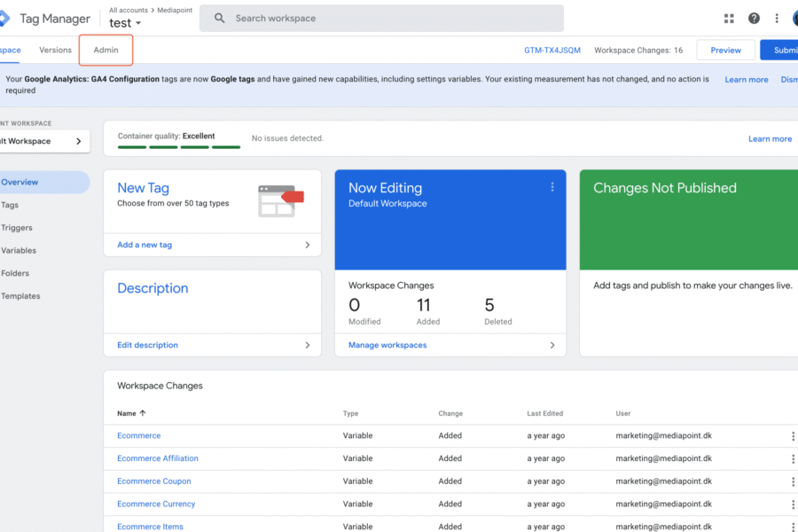Viewport: 798px width, 532px height.
Task: Click the search magnifier icon
Action: 219,19
